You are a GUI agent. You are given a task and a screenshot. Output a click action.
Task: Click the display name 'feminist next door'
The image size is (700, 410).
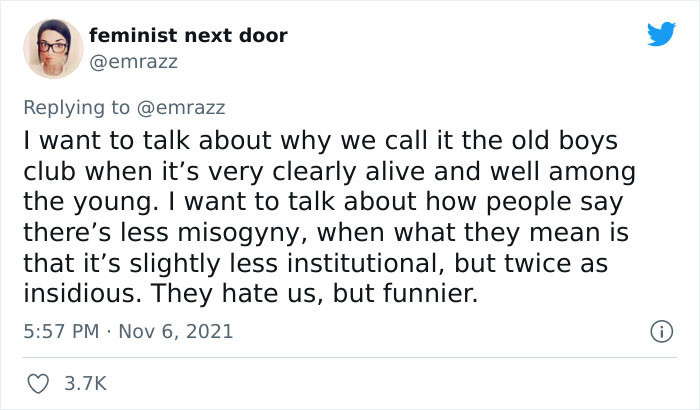tap(188, 36)
